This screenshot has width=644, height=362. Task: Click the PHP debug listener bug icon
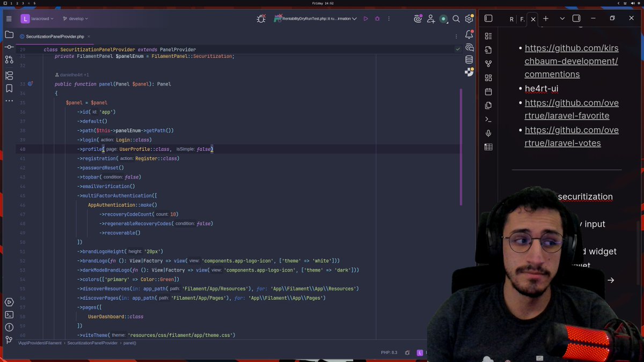click(261, 19)
